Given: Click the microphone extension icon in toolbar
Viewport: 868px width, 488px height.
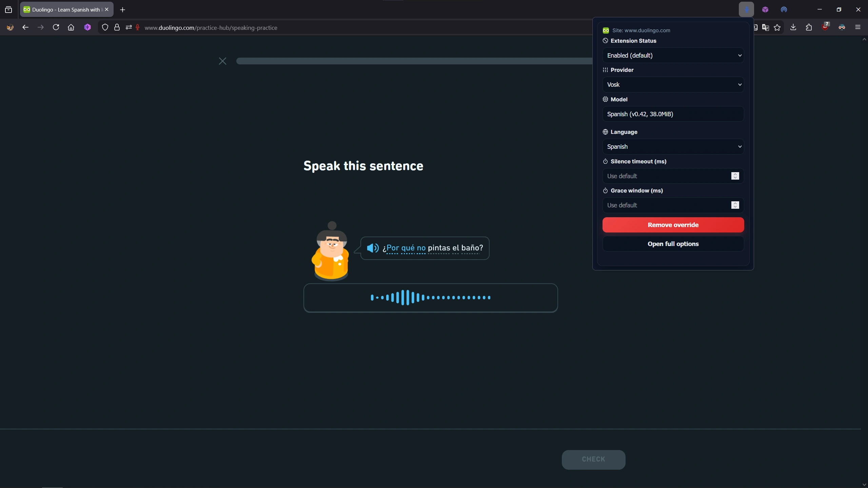Looking at the screenshot, I should click(x=746, y=9).
